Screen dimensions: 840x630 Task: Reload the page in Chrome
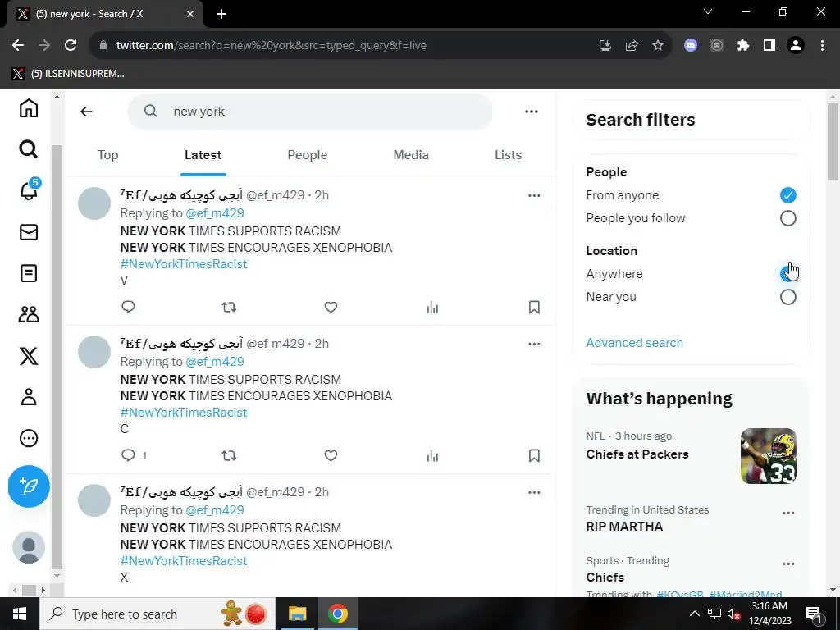71,45
